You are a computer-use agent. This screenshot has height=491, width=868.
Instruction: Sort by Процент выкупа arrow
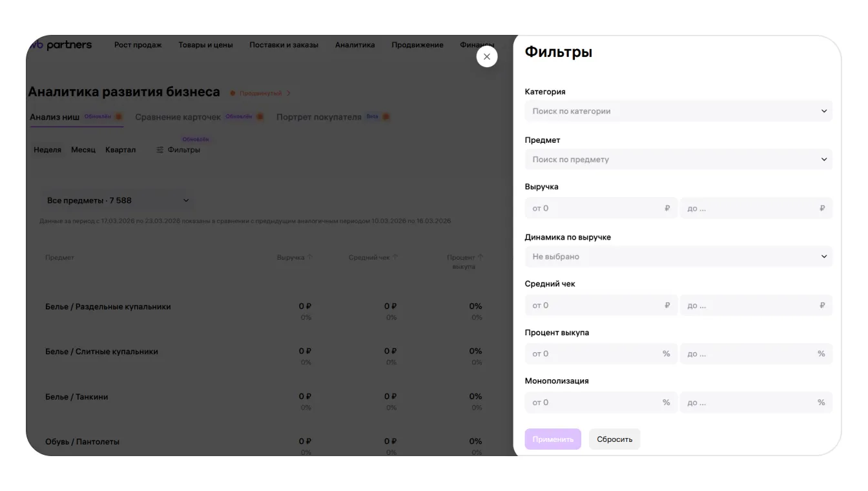(x=480, y=257)
